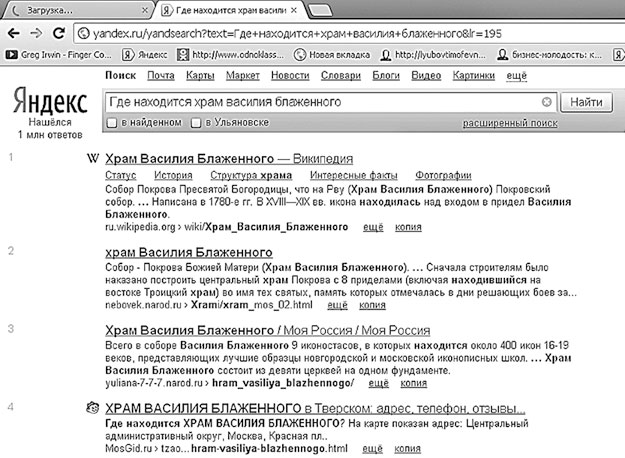
Task: Expand the ещё services menu at top
Action: [x=517, y=76]
